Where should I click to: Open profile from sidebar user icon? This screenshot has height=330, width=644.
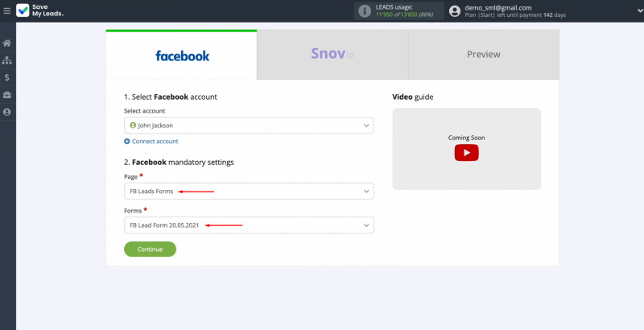(x=7, y=112)
